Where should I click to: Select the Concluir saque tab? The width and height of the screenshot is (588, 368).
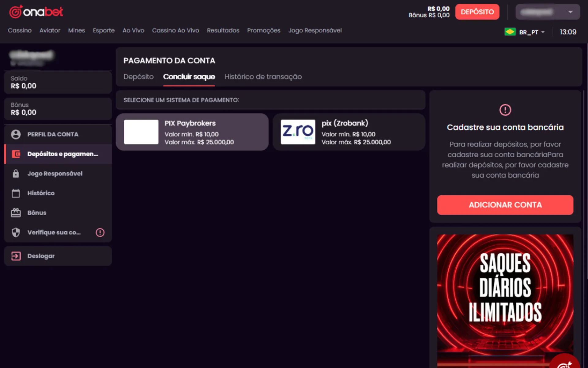click(x=189, y=77)
